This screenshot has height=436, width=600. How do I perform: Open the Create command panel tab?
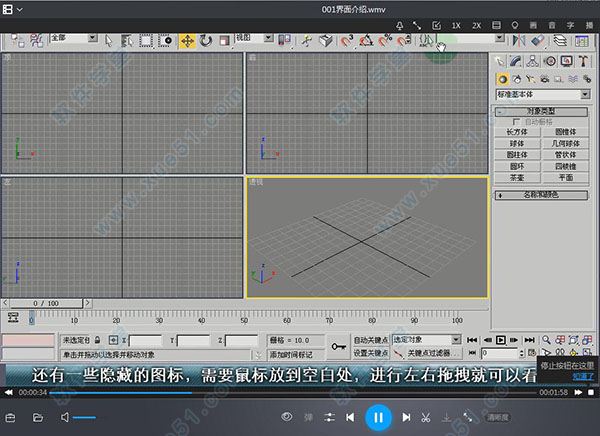[499, 61]
